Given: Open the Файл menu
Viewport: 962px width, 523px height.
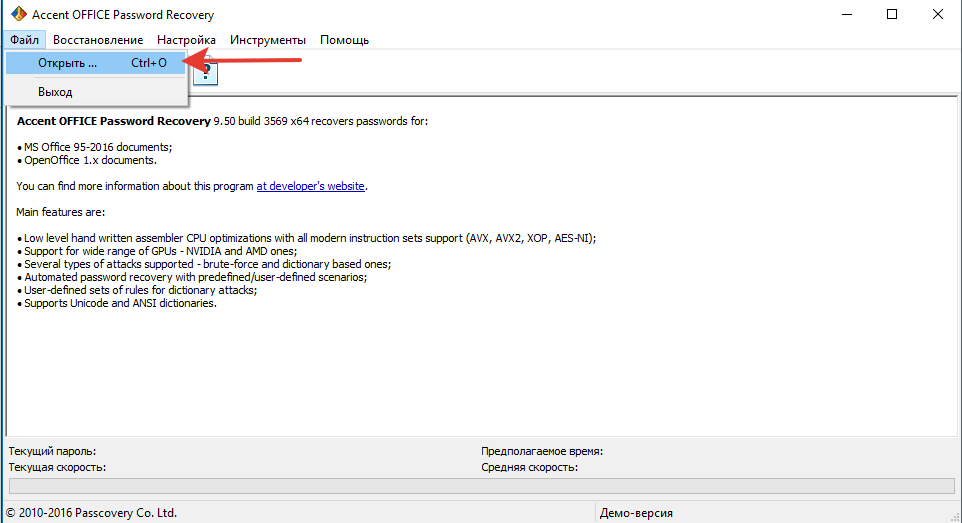Looking at the screenshot, I should [25, 40].
